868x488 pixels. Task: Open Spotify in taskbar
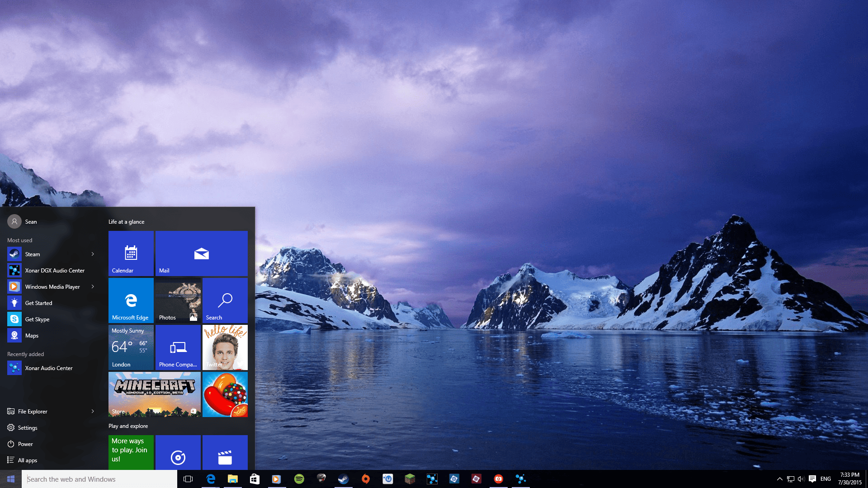point(299,479)
